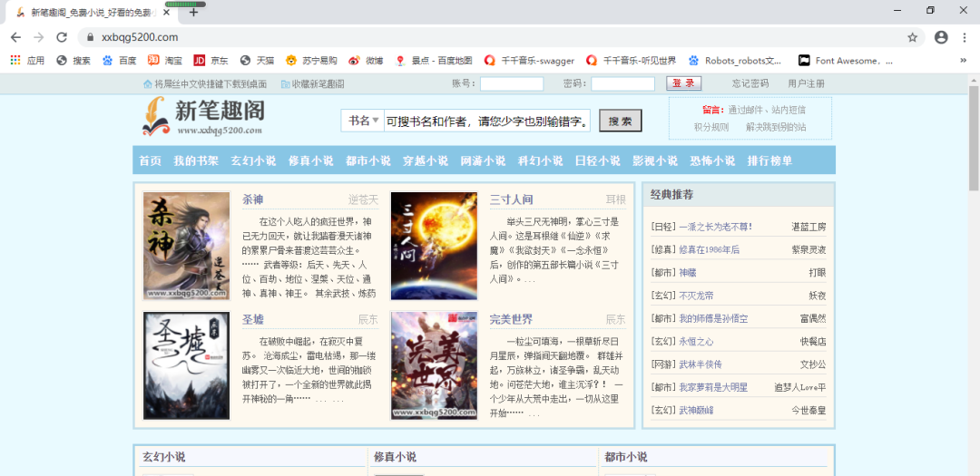Image resolution: width=980 pixels, height=476 pixels.
Task: Open the 千千音乐-swagger bookmark
Action: (529, 61)
